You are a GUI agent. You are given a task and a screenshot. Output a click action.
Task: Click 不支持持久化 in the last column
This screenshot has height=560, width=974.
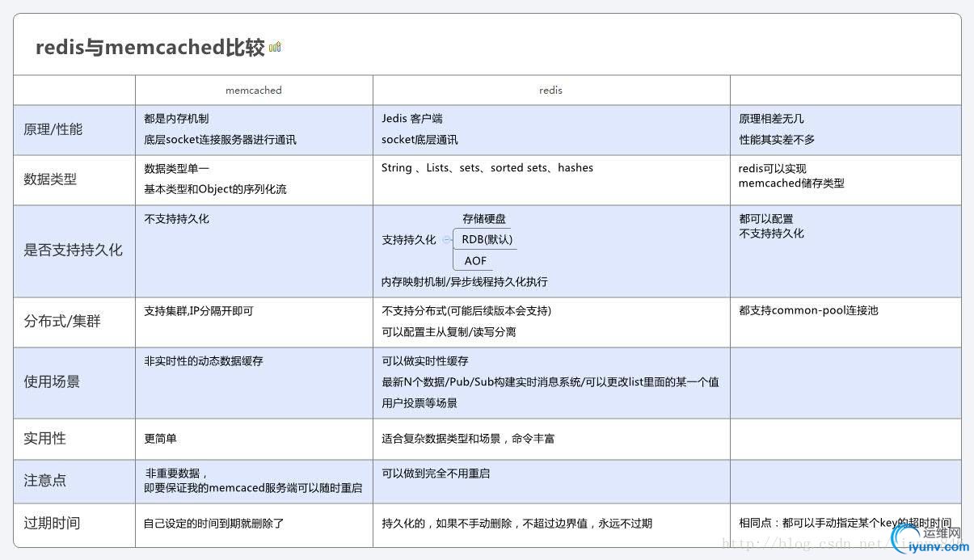pyautogui.click(x=771, y=234)
